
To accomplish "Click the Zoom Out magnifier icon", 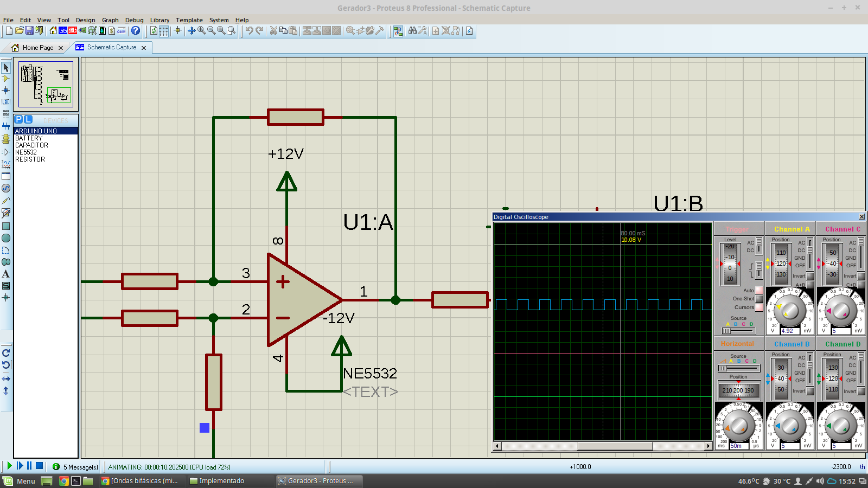I will [211, 31].
